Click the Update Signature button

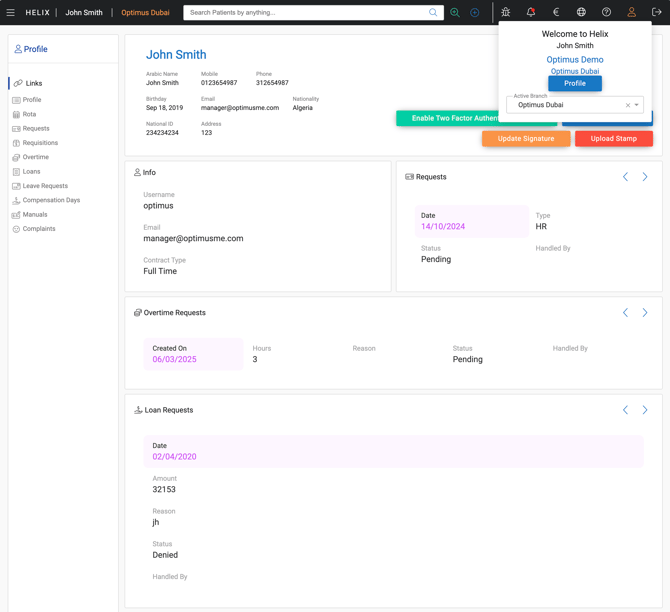(x=526, y=139)
